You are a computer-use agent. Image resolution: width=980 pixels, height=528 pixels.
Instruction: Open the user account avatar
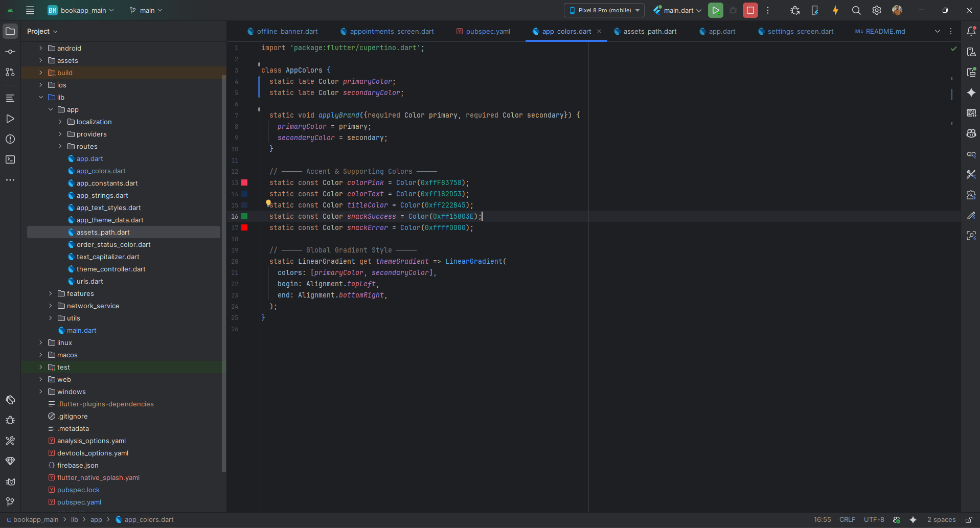click(x=897, y=10)
